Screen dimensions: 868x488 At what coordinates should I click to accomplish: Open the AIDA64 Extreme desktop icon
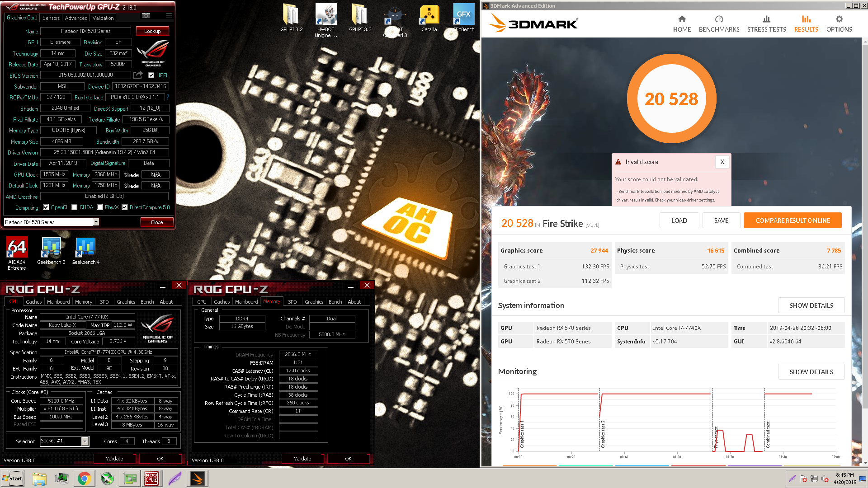click(x=17, y=253)
